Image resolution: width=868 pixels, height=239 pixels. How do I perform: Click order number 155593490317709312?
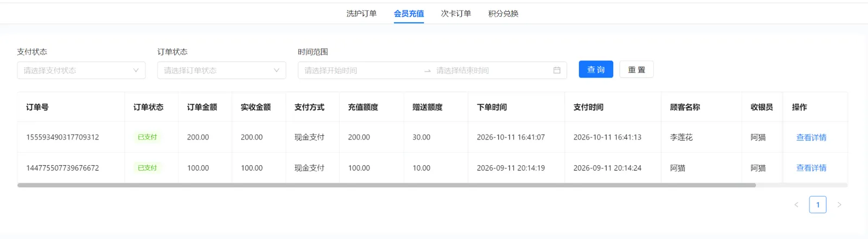[x=62, y=137]
